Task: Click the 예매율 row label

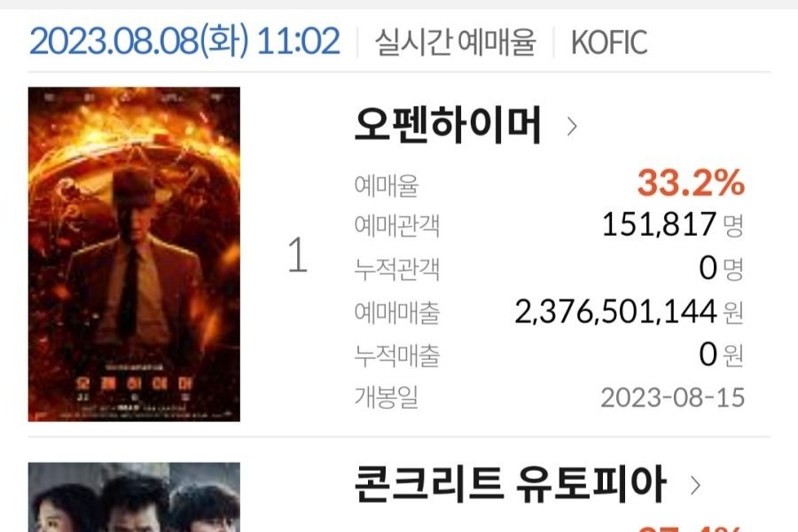Action: point(387,186)
